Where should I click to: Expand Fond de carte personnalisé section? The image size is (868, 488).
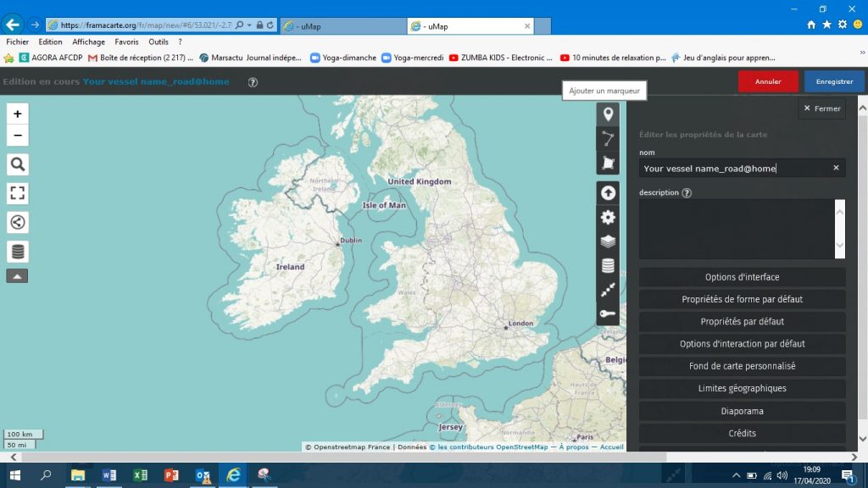click(x=742, y=366)
